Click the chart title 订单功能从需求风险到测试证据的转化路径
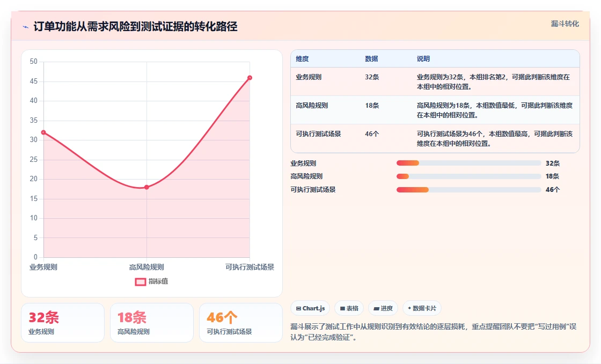601x364 pixels. (x=135, y=26)
